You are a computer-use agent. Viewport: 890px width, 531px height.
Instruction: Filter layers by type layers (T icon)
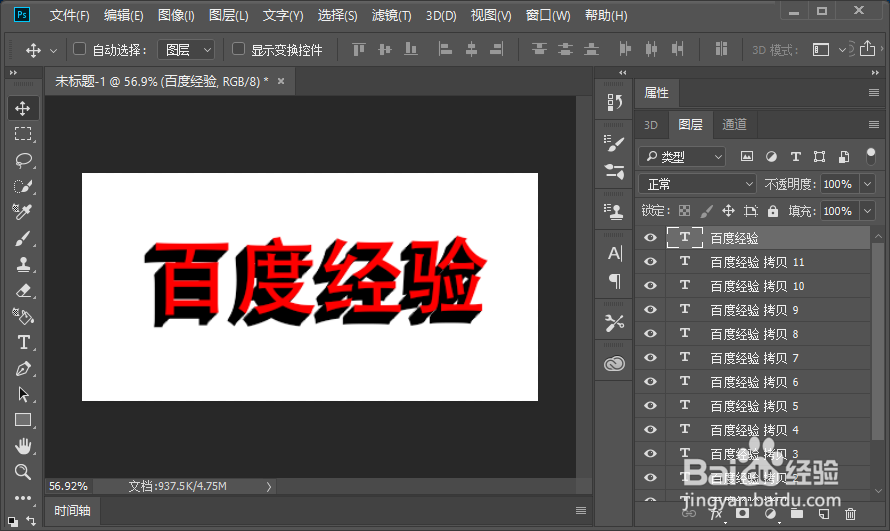(x=795, y=157)
